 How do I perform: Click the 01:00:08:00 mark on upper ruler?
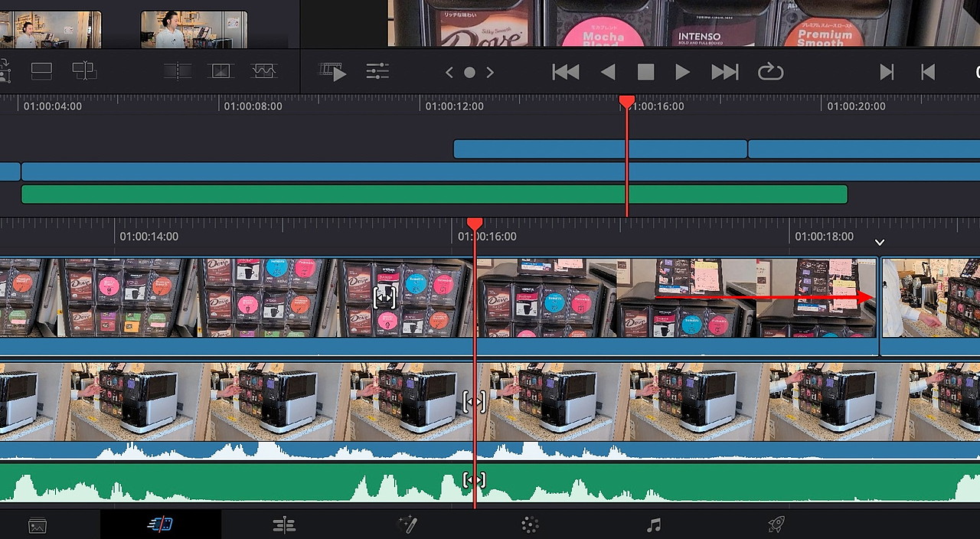pos(253,106)
